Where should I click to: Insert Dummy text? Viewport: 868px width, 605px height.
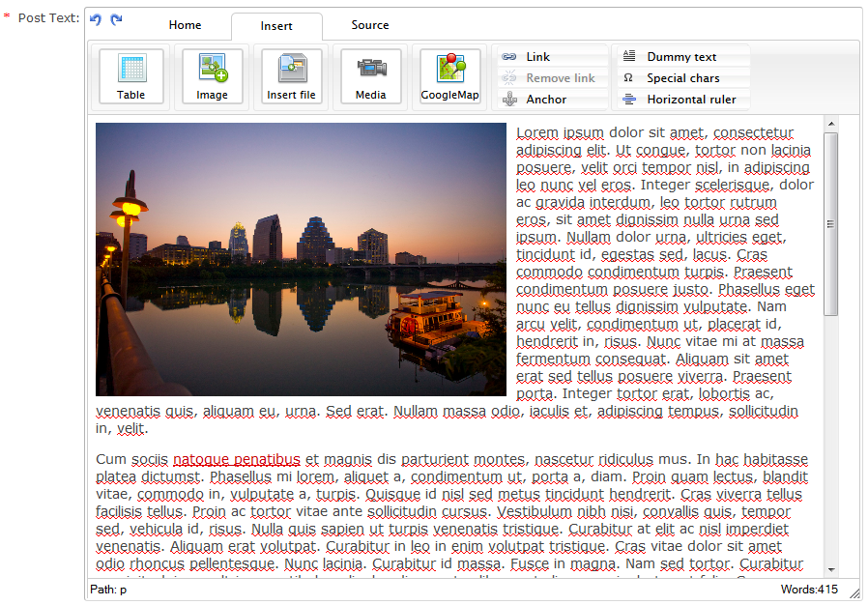(x=681, y=57)
